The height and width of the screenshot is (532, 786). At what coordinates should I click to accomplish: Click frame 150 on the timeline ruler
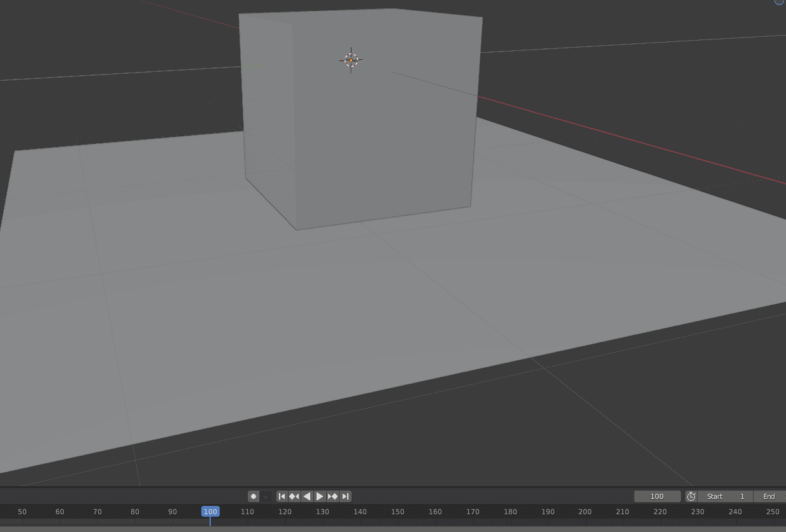pyautogui.click(x=397, y=511)
